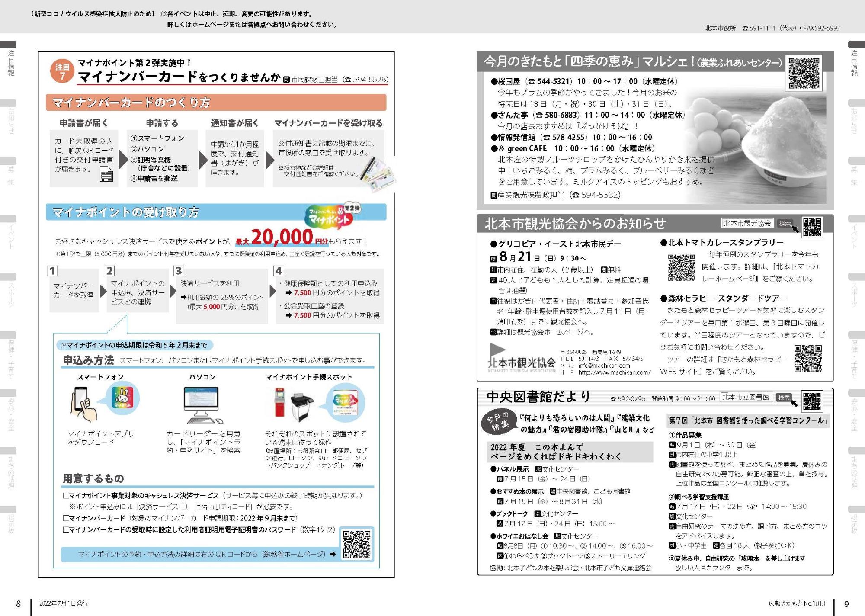Click the numbered box 4 above 健康保険証としての利用申込み

278,271
